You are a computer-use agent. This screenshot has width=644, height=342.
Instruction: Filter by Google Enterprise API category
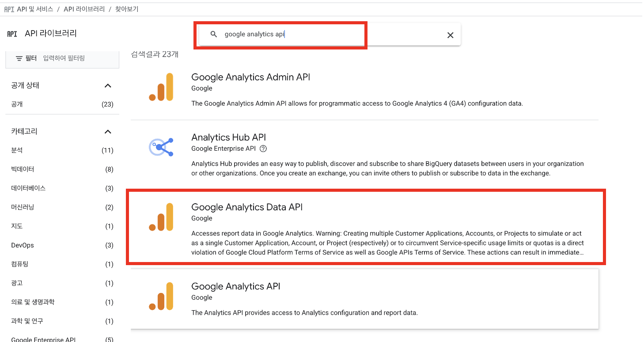(62, 339)
